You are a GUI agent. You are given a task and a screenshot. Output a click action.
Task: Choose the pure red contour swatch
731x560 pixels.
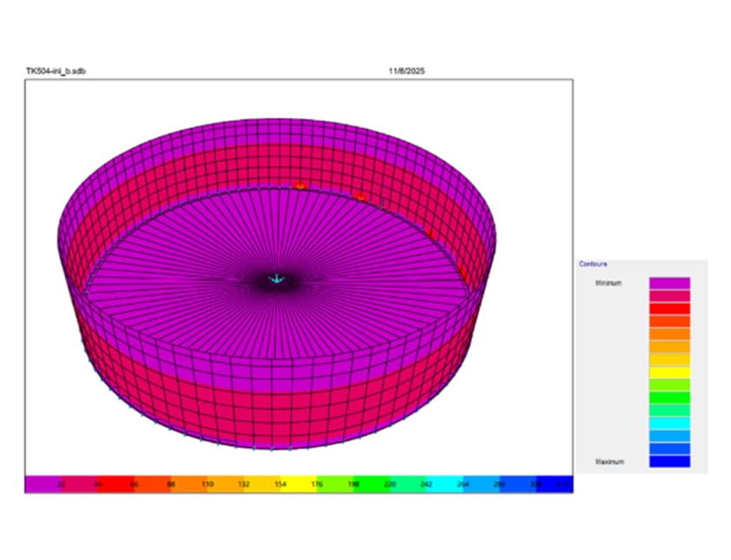pyautogui.click(x=669, y=308)
